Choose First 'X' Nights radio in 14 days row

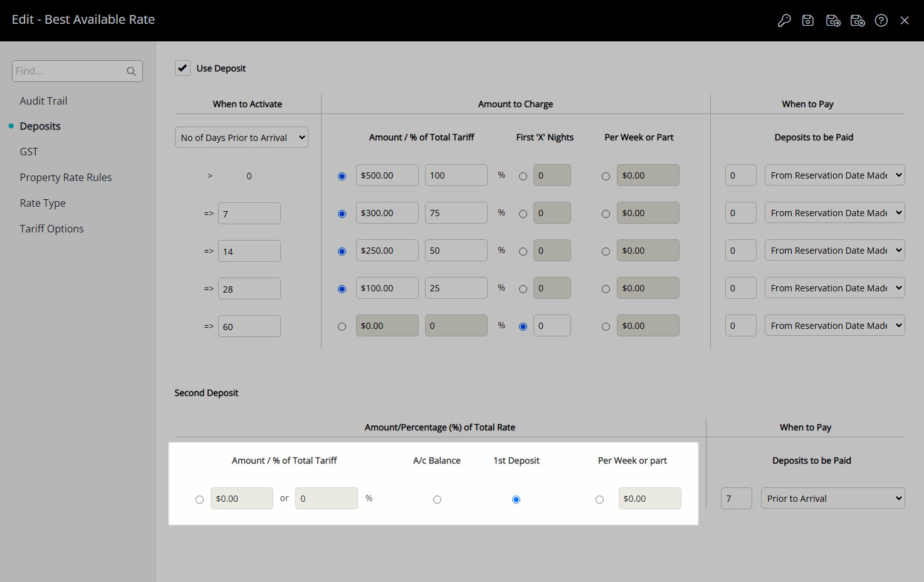click(x=523, y=251)
